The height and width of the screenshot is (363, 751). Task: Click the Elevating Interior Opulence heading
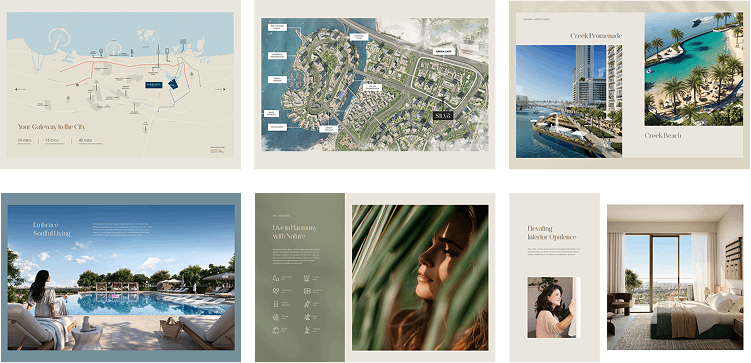point(552,233)
